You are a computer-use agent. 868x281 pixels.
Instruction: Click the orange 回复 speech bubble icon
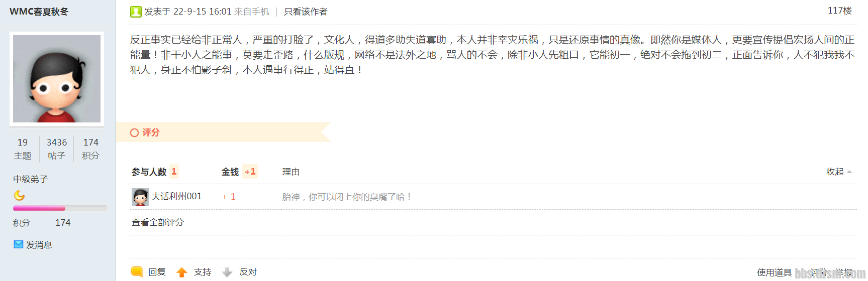137,271
